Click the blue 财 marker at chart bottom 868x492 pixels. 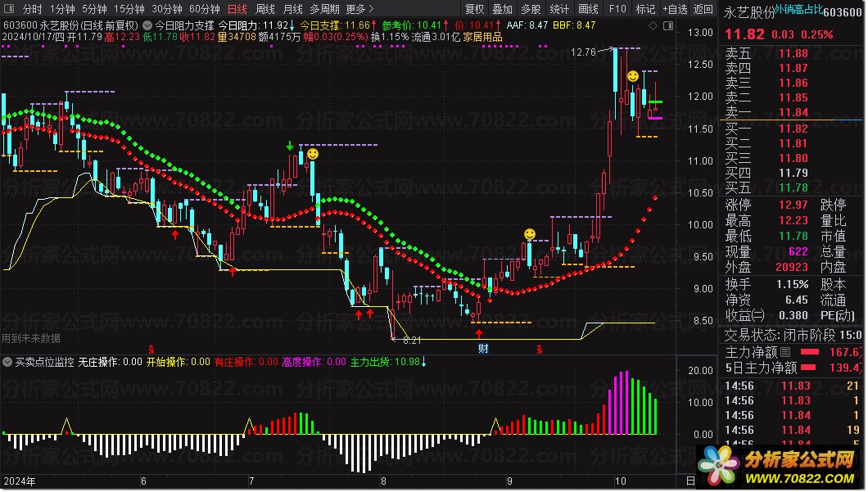click(x=483, y=348)
